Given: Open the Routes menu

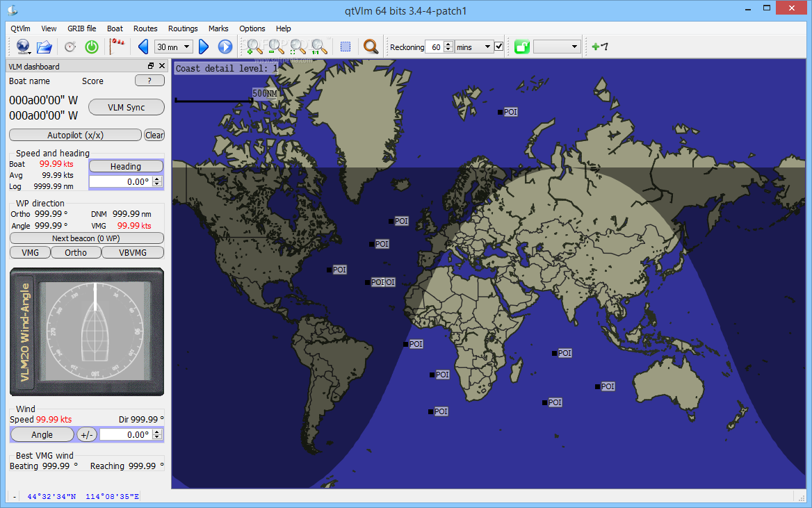Looking at the screenshot, I should pyautogui.click(x=145, y=28).
